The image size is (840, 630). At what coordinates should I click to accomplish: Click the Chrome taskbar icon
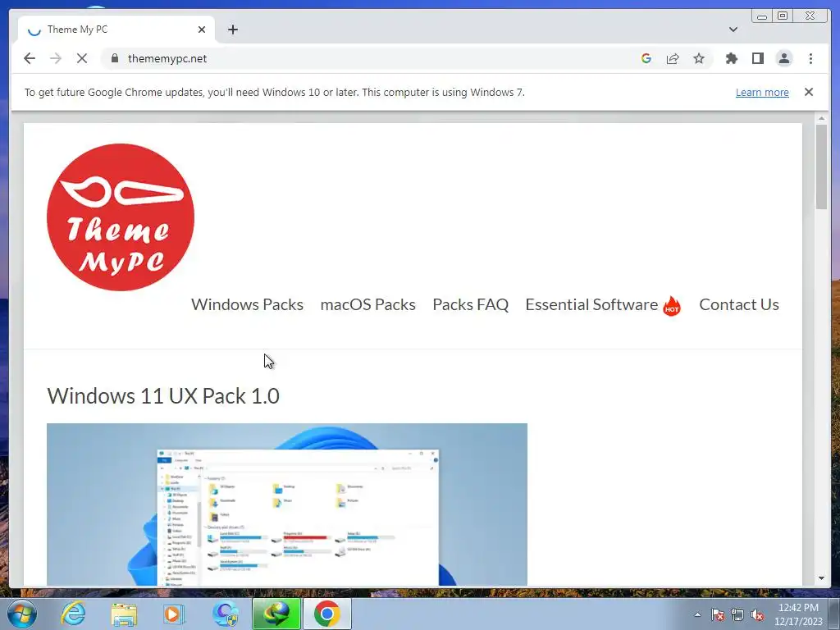(x=327, y=614)
